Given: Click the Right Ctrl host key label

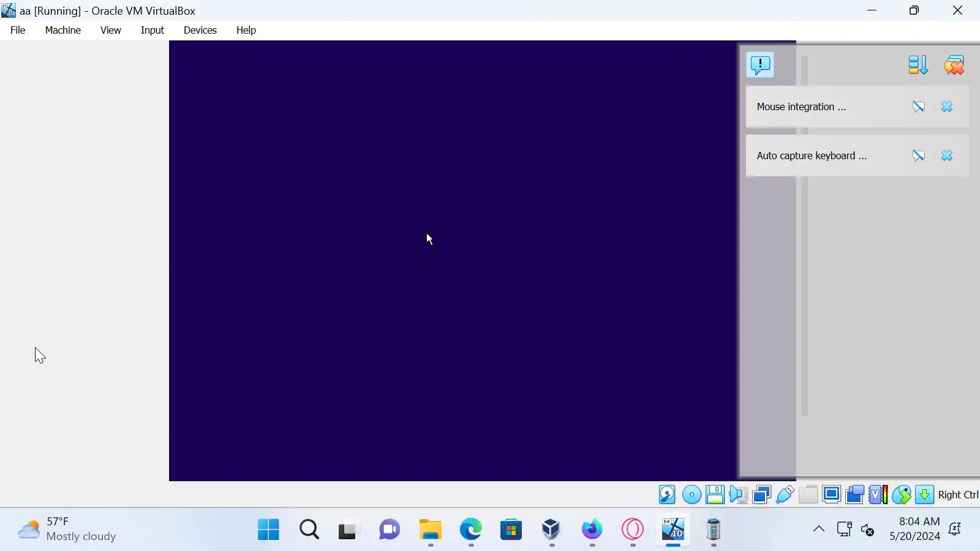Looking at the screenshot, I should 958,495.
